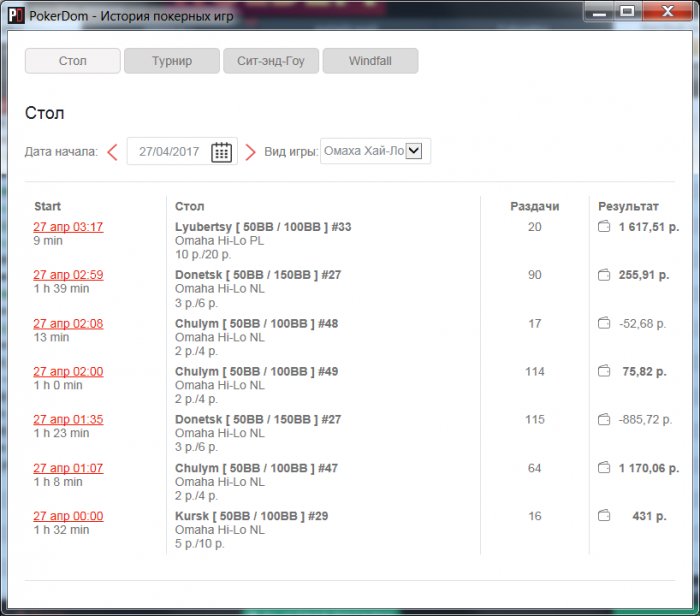Open the calendar date picker icon
The width and height of the screenshot is (700, 616).
click(x=221, y=152)
